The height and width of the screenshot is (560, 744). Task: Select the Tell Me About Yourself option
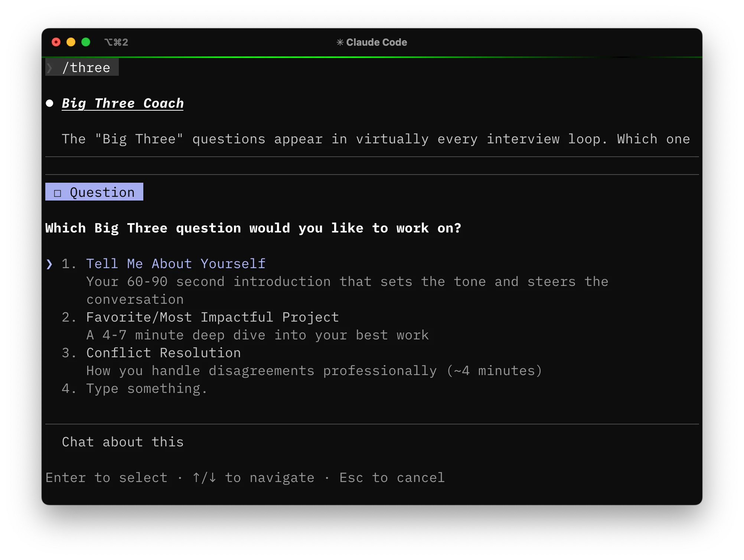(176, 264)
